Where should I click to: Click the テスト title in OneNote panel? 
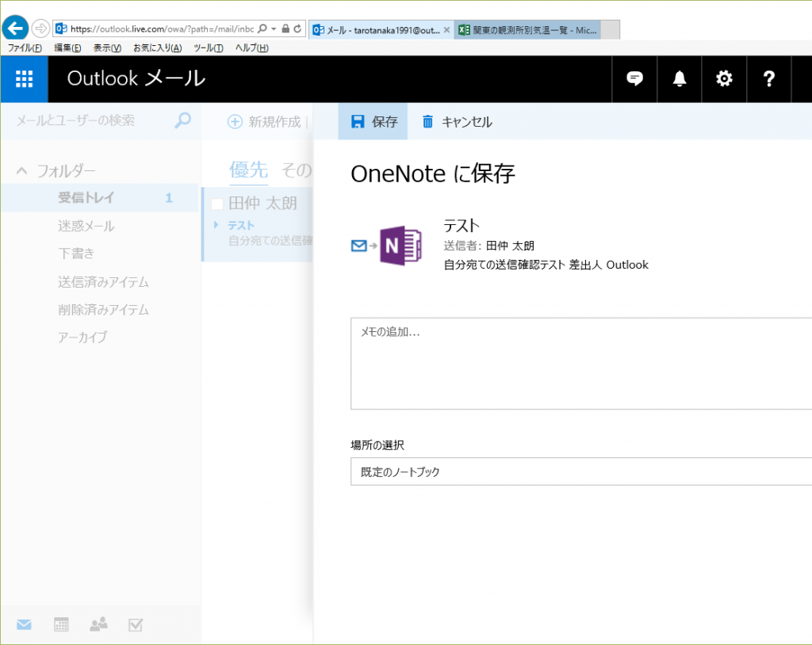point(462,226)
